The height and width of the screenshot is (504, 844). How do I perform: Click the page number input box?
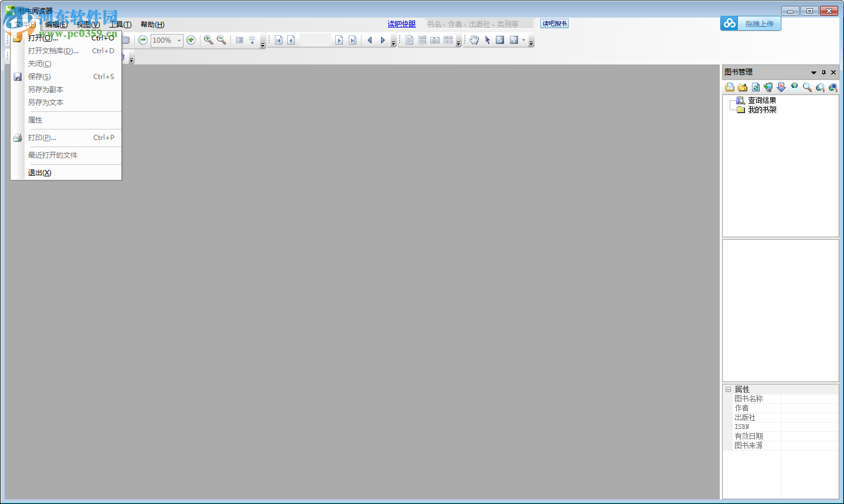click(x=315, y=40)
